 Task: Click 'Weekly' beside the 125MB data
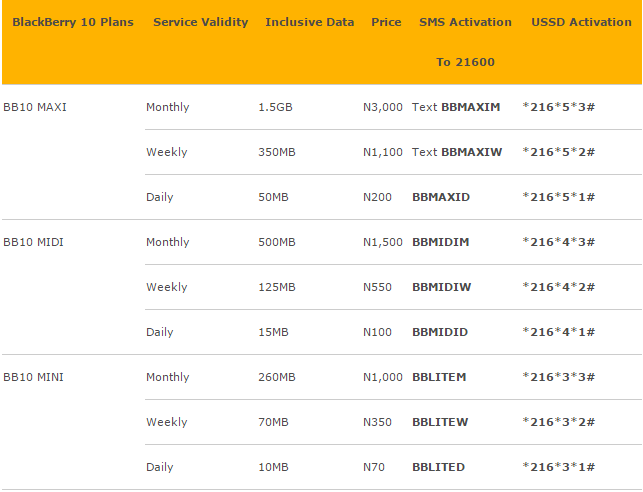coord(166,287)
